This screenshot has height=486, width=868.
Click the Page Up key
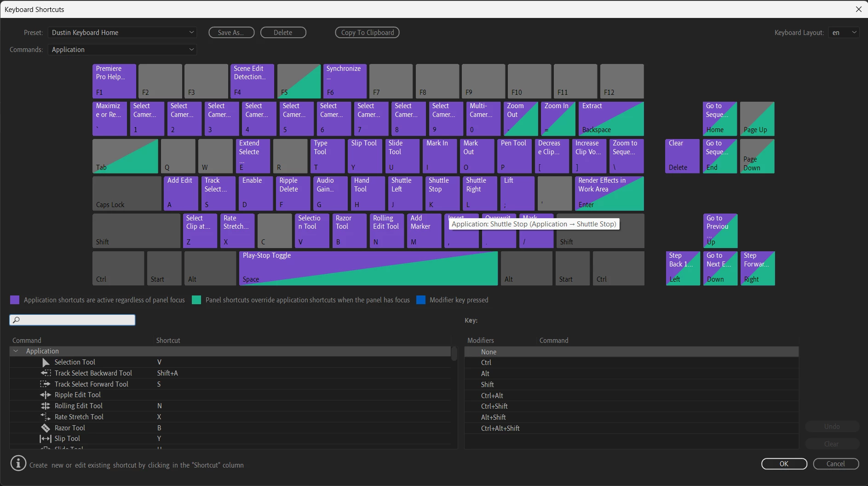[x=757, y=119]
